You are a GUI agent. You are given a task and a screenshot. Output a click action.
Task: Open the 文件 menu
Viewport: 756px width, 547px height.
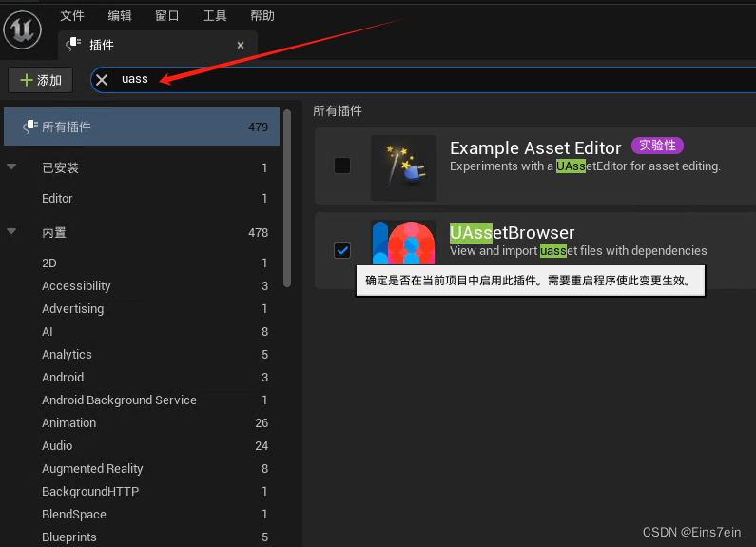(x=72, y=16)
